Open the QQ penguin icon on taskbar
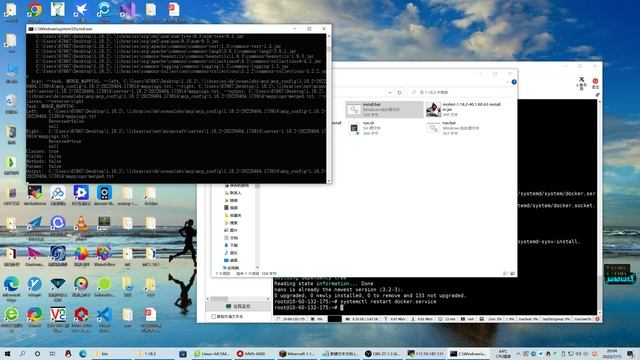This screenshot has height=360, width=640. [x=68, y=353]
